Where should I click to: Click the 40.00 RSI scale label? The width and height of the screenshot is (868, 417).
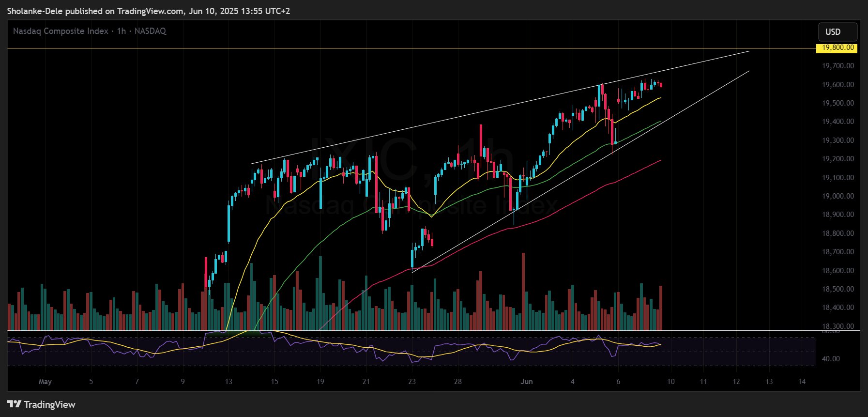pos(831,359)
